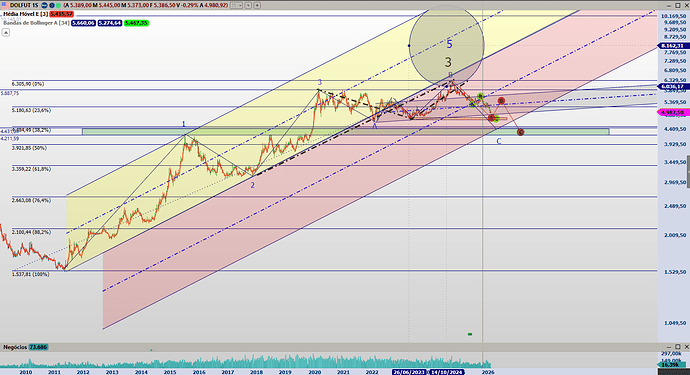The width and height of the screenshot is (690, 375).
Task: Maximize the main chart panel
Action: (x=678, y=5)
